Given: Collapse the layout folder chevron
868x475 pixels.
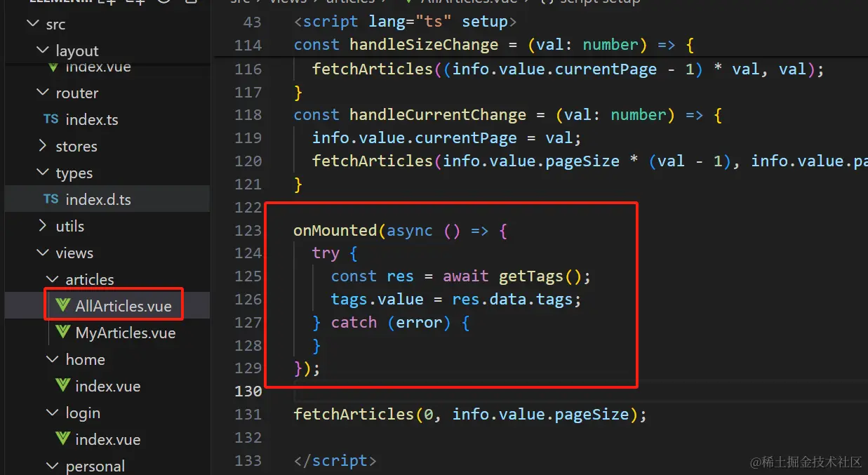Looking at the screenshot, I should [42, 51].
